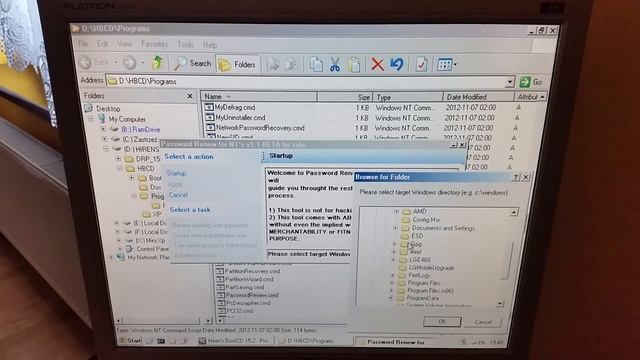Screen dimensions: 640x360
Task: Click the Cut scissors icon
Action: pos(335,64)
